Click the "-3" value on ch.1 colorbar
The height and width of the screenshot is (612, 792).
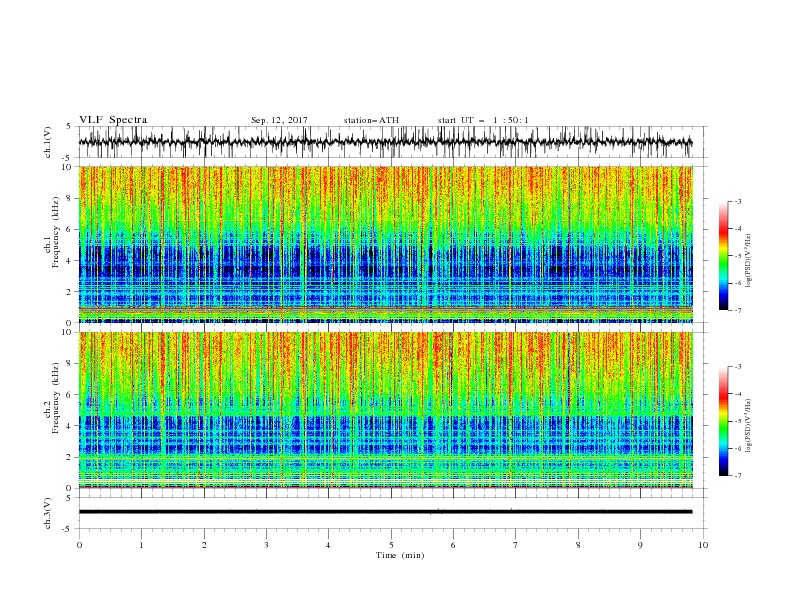pos(737,201)
